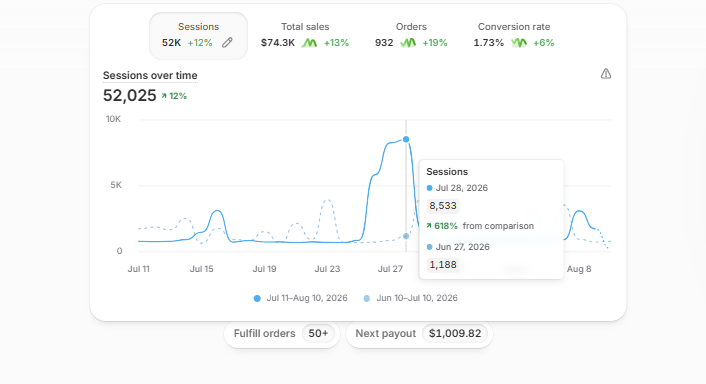The image size is (706, 384).
Task: Select the Orders metric tab
Action: pyautogui.click(x=411, y=36)
